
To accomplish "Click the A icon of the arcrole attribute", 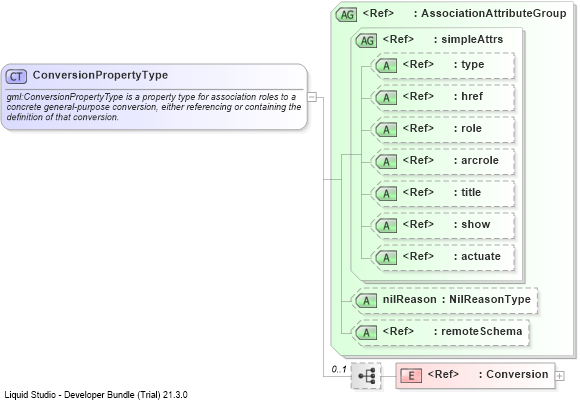I will [x=386, y=162].
